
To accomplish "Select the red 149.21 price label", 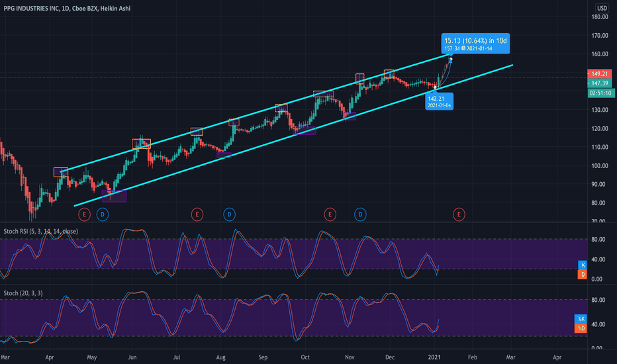I will (600, 73).
